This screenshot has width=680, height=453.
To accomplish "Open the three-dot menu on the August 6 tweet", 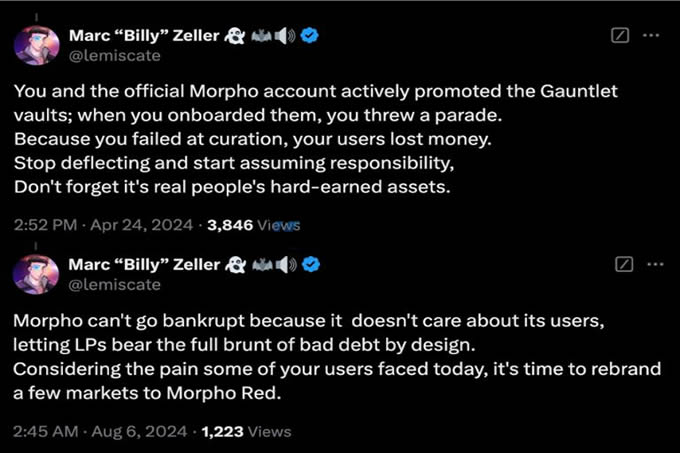I will (x=654, y=264).
